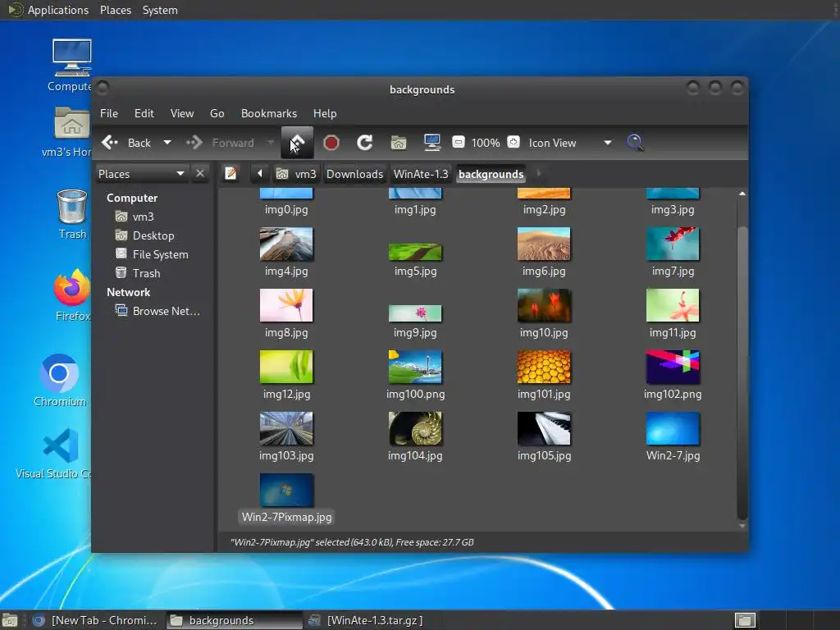Select the img11.jpg thumbnail
Image resolution: width=840 pixels, height=630 pixels.
tap(673, 305)
